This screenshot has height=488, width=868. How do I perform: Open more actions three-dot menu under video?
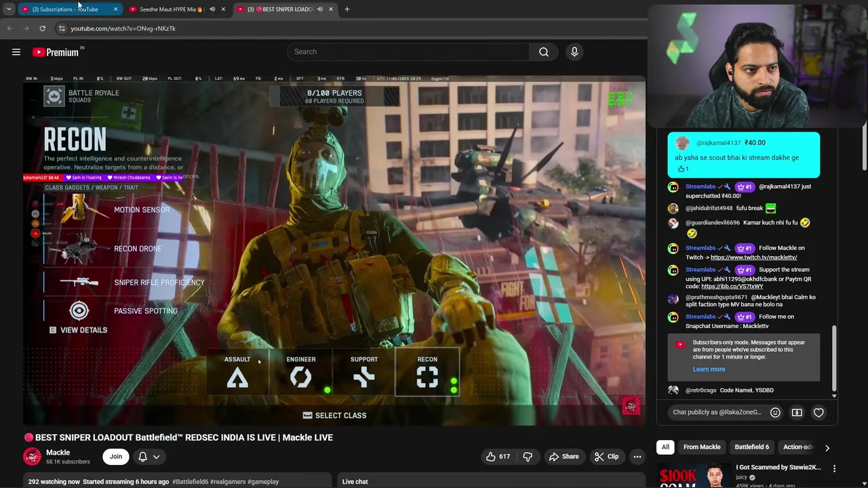tap(637, 457)
